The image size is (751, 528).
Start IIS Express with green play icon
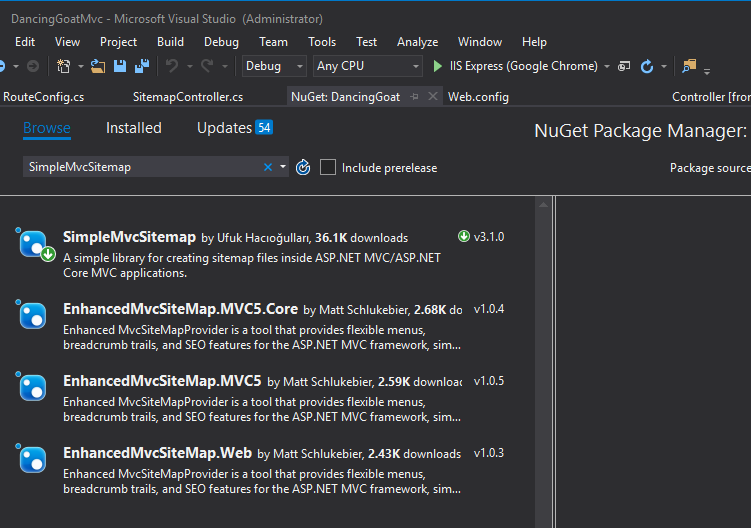(437, 66)
